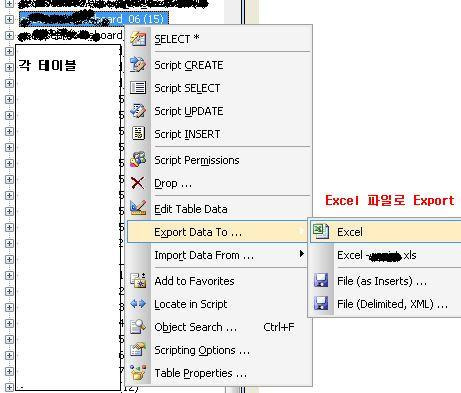The image size is (461, 393).
Task: Choose Script CREATE menu entry
Action: coord(218,65)
